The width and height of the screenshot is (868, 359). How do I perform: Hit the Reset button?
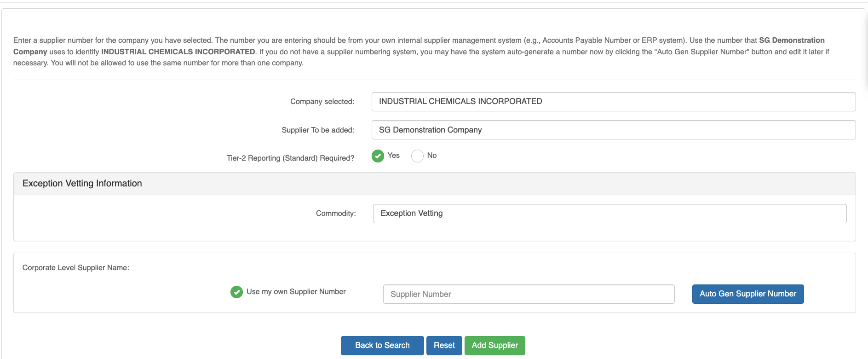click(x=444, y=345)
